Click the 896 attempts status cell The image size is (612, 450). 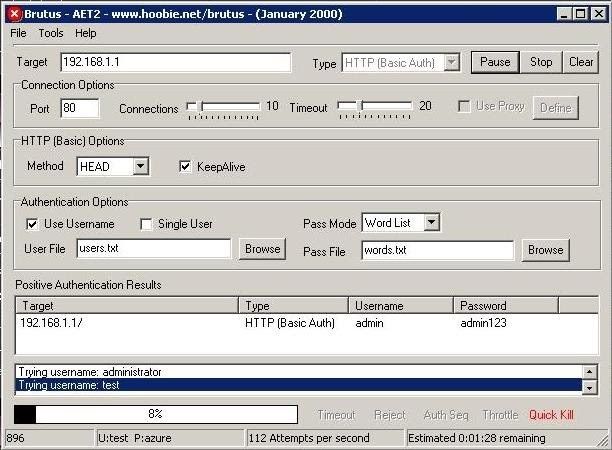point(50,438)
